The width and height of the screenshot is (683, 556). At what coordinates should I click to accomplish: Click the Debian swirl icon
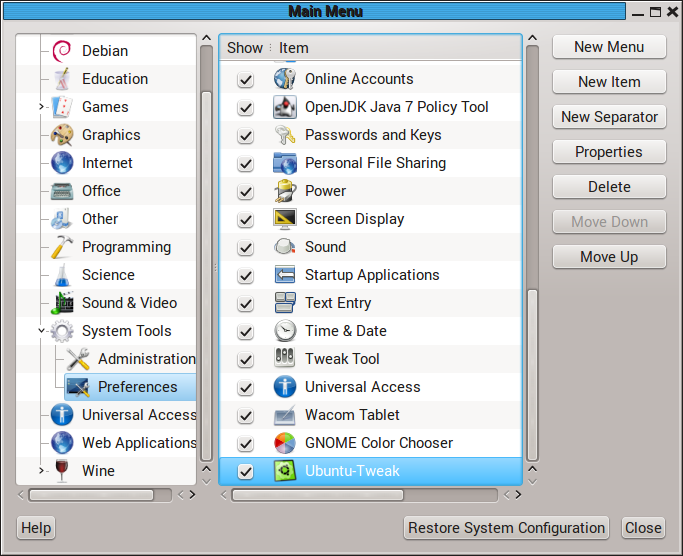(62, 51)
